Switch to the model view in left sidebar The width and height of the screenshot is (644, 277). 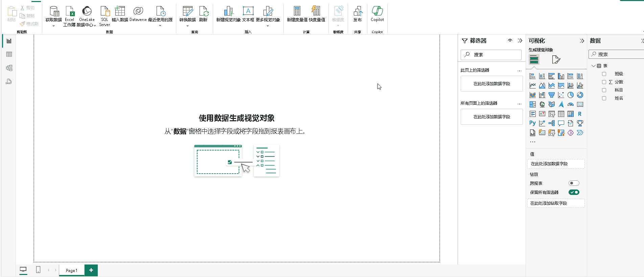[9, 68]
